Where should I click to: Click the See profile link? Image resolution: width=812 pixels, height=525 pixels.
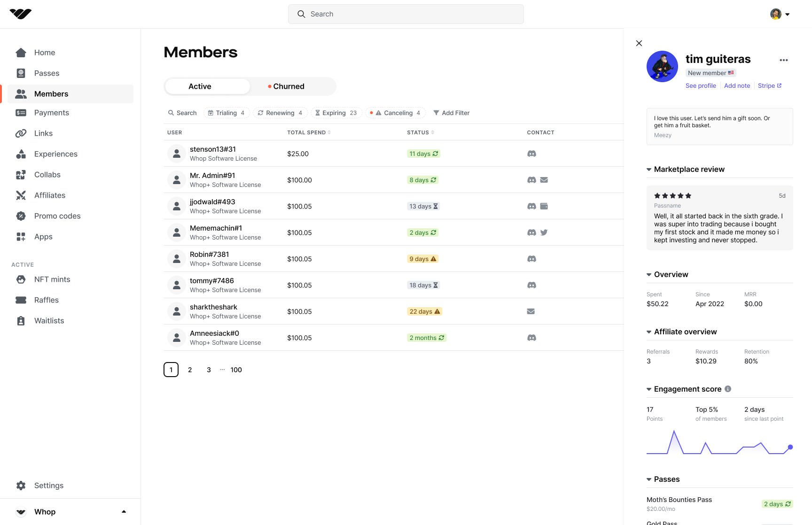pyautogui.click(x=701, y=85)
